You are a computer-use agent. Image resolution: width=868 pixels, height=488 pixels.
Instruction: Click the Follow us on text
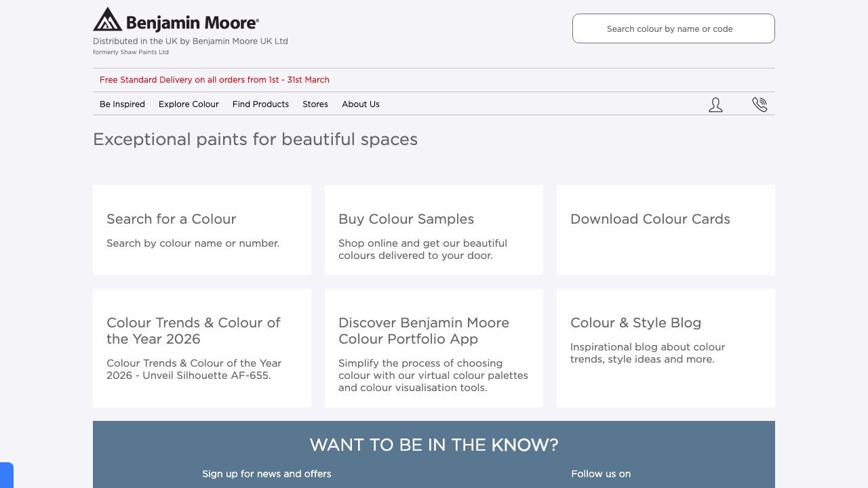[x=601, y=474]
